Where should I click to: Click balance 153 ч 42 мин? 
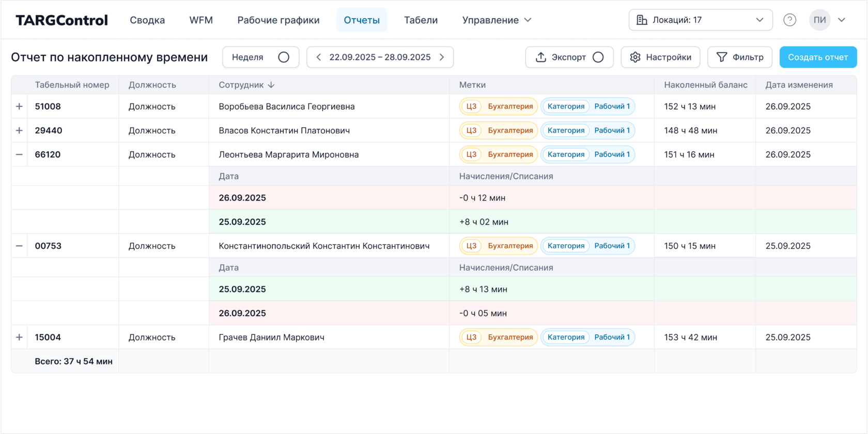tap(691, 337)
